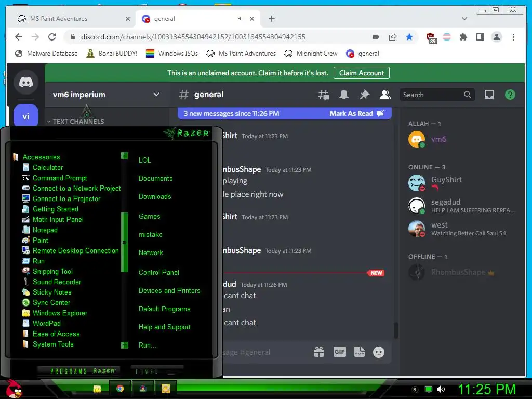Click Mark As Read
Image resolution: width=532 pixels, height=399 pixels.
356,113
